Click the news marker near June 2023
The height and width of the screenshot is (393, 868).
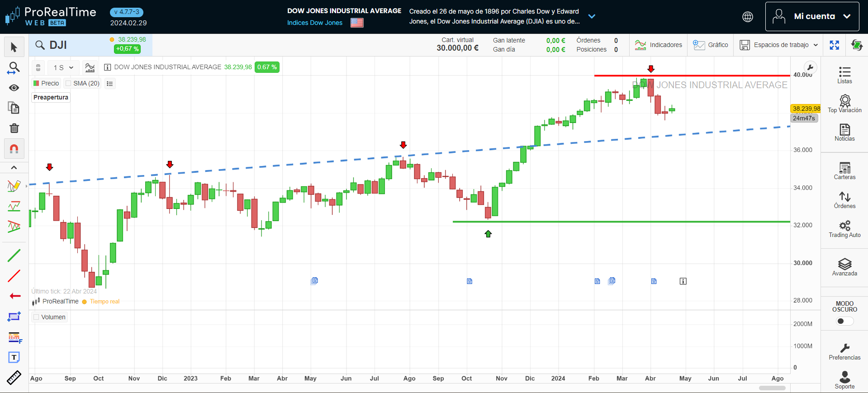coord(314,281)
